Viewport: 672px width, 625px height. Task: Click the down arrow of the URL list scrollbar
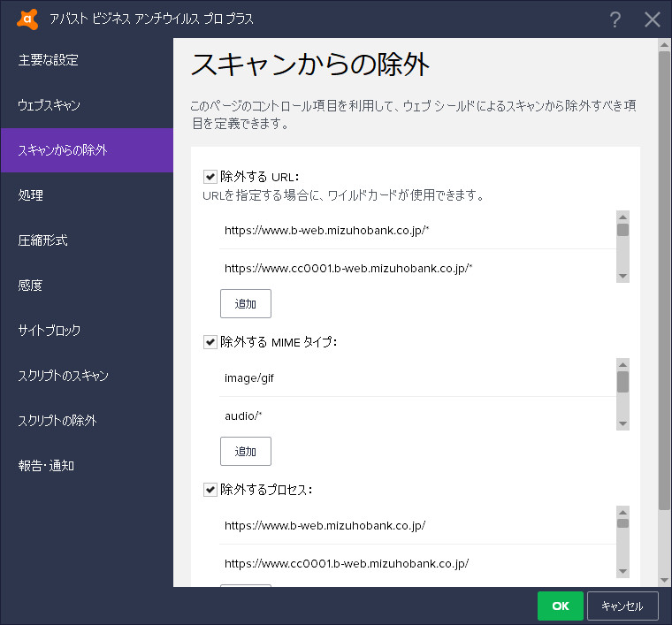coord(622,277)
